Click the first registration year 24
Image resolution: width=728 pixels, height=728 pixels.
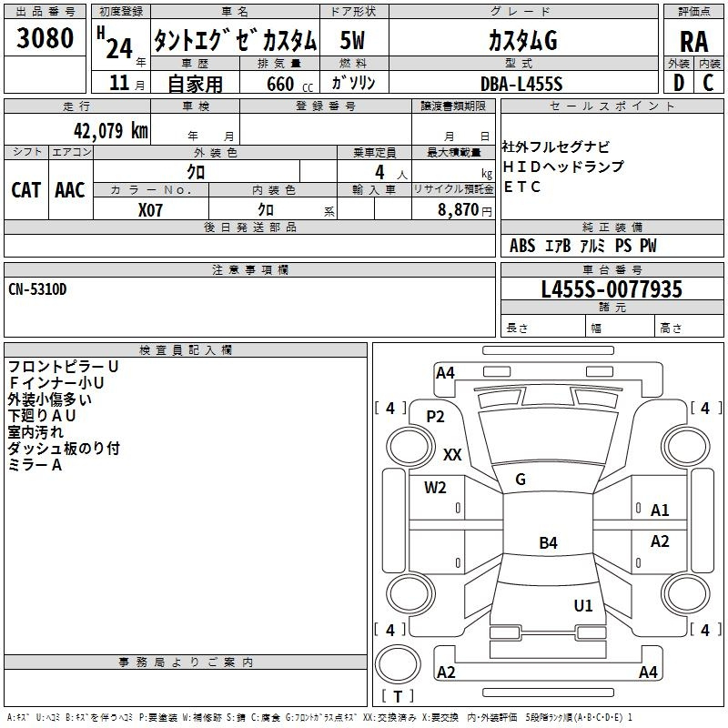[119, 48]
